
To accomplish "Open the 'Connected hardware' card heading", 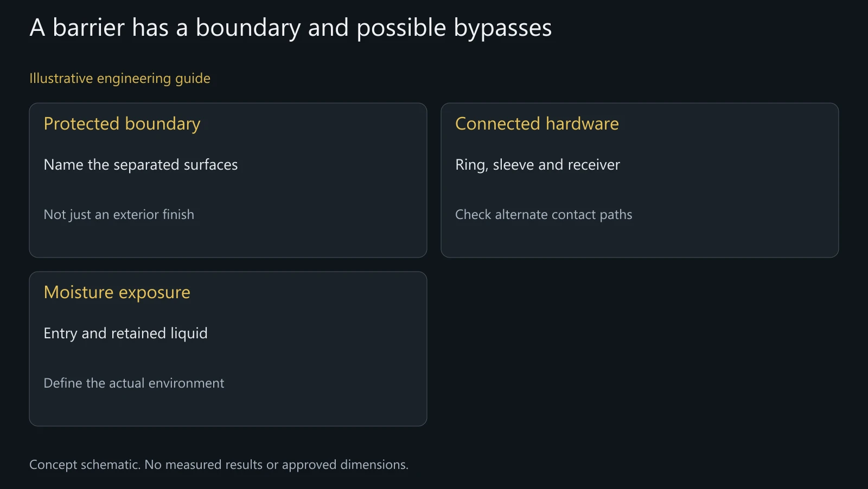I will [537, 124].
